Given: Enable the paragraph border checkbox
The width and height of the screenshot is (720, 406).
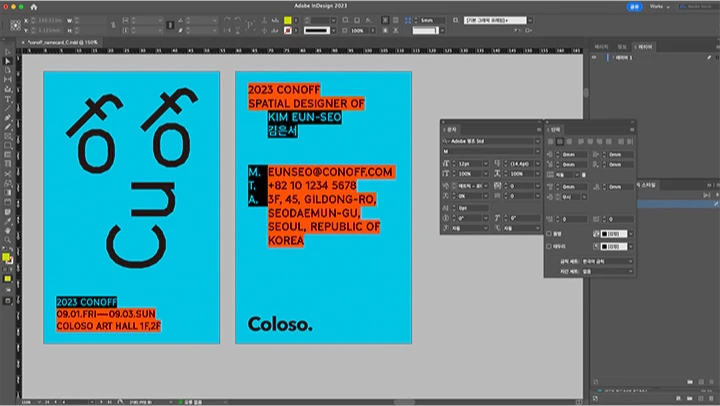Looking at the screenshot, I should [x=550, y=246].
